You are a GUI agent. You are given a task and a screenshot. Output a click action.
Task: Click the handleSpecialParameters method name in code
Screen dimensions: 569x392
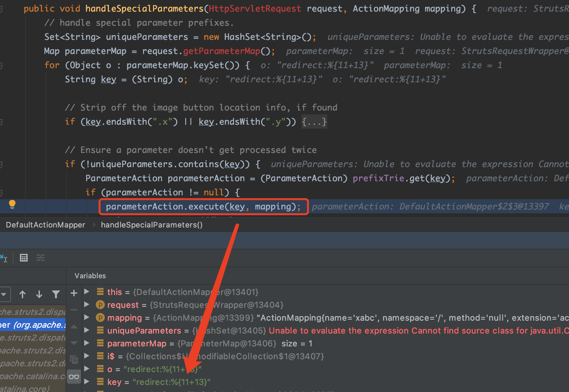[x=144, y=9]
